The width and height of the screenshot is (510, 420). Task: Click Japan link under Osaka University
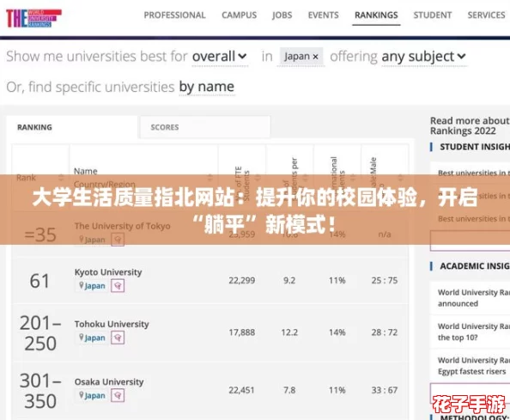(95, 395)
